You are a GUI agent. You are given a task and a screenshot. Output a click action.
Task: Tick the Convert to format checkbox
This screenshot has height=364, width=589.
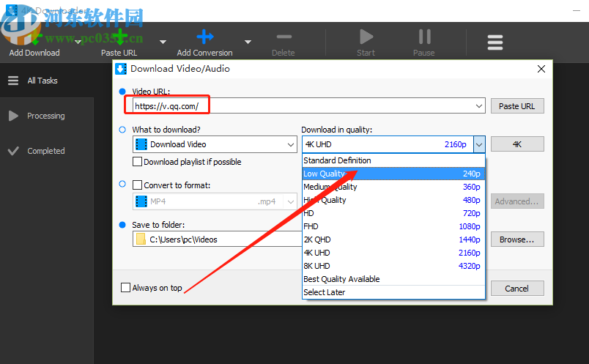(x=138, y=185)
